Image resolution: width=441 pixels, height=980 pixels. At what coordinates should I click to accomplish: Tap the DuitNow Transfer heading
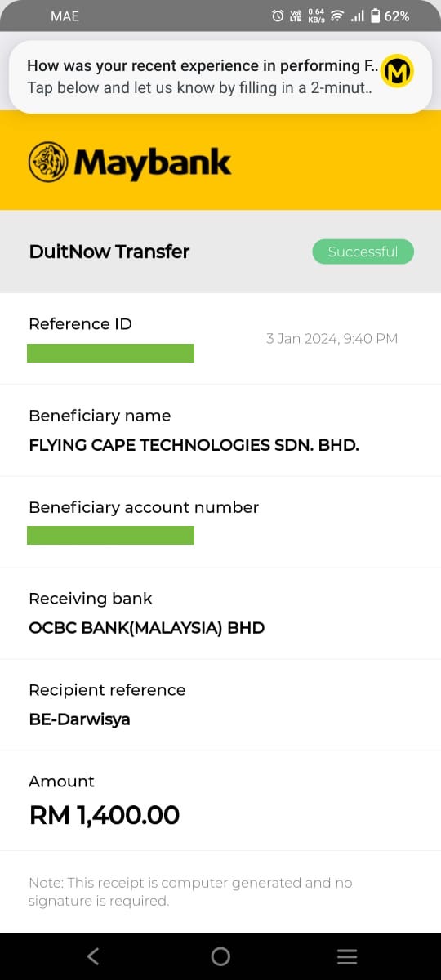click(109, 252)
